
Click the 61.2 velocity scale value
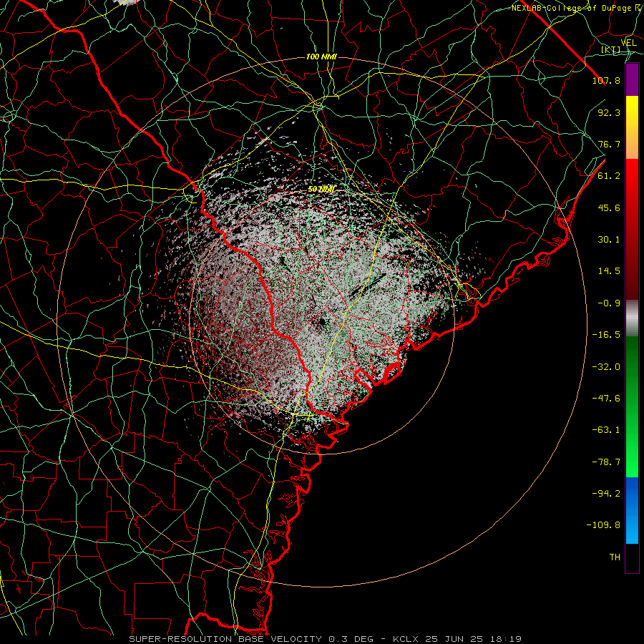(609, 176)
